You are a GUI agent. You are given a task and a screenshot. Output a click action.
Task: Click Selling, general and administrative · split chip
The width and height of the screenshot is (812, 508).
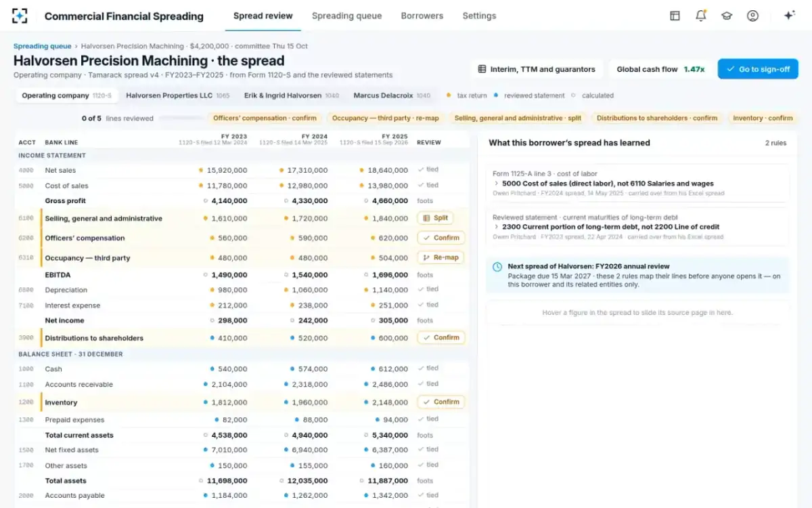pyautogui.click(x=518, y=118)
